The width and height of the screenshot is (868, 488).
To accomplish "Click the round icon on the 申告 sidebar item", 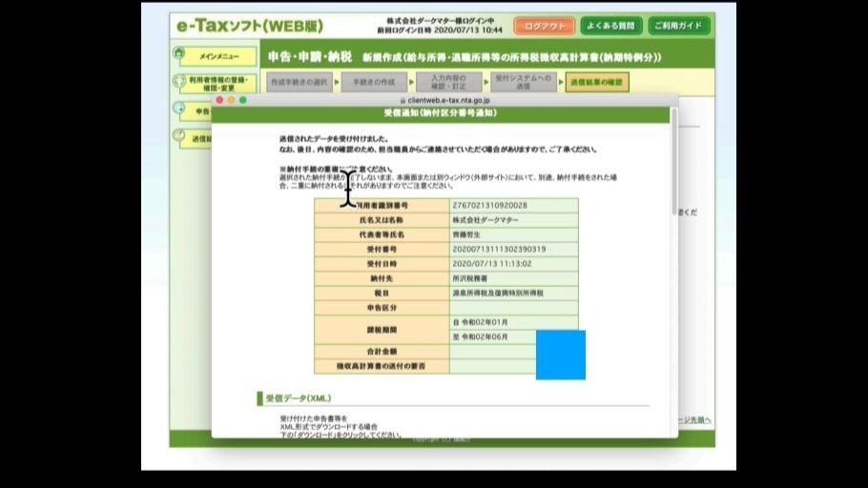I will tap(180, 111).
